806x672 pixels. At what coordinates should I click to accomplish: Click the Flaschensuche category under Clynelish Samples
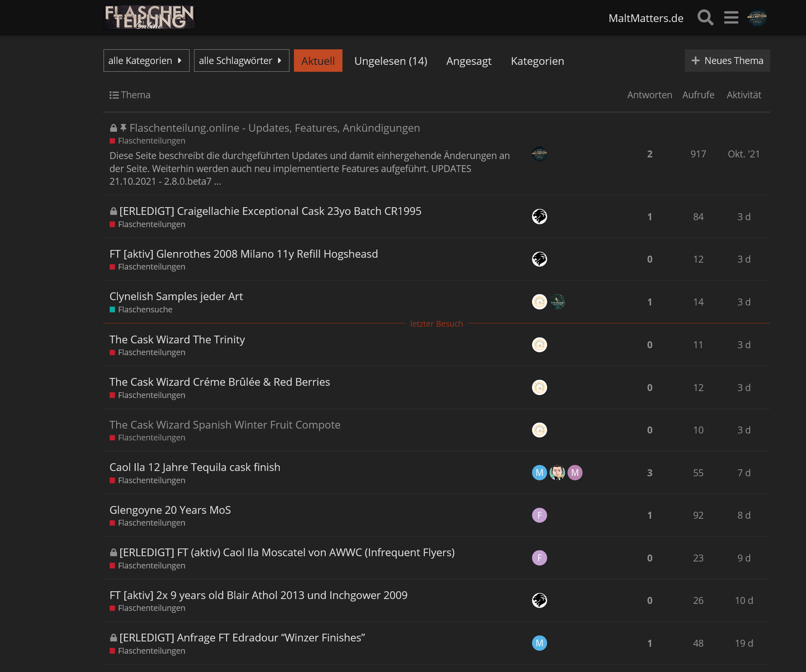[x=141, y=309]
